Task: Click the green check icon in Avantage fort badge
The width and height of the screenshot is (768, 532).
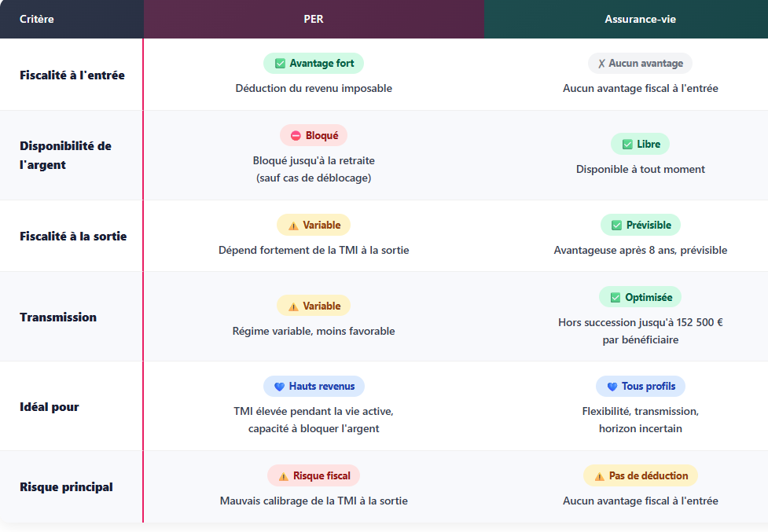Action: click(x=280, y=64)
